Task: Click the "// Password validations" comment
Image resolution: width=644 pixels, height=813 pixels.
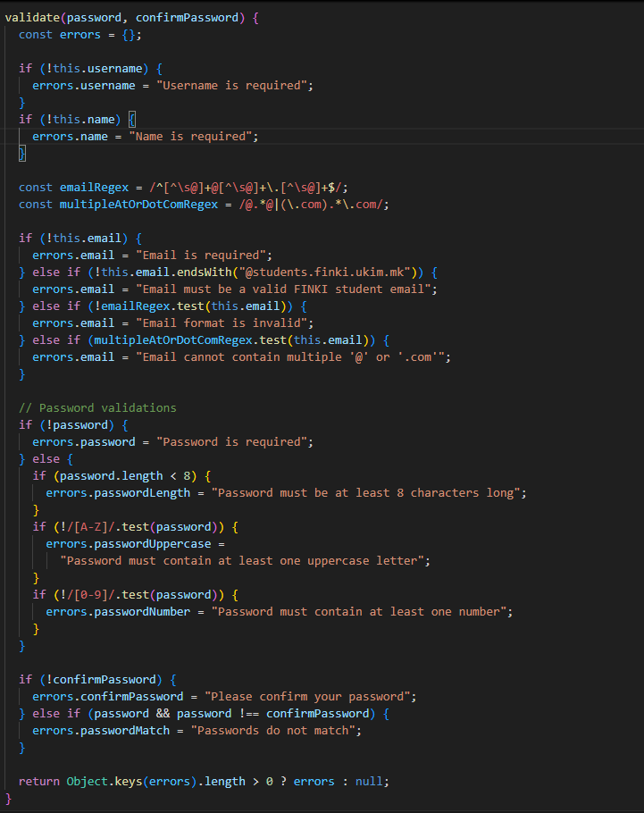Action: coord(97,408)
